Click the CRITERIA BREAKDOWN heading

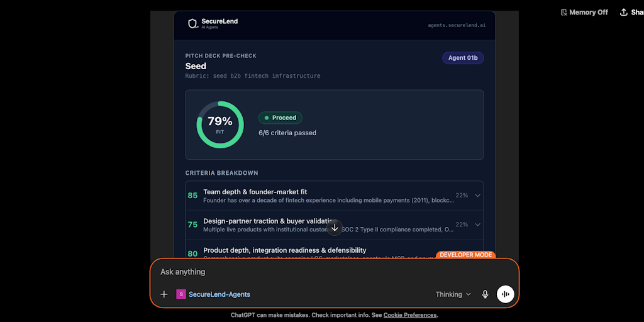click(x=222, y=173)
